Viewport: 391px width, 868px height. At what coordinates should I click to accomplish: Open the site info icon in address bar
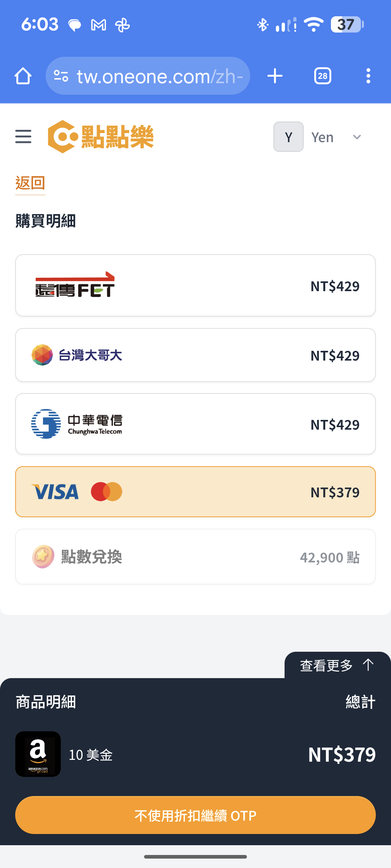[x=61, y=76]
